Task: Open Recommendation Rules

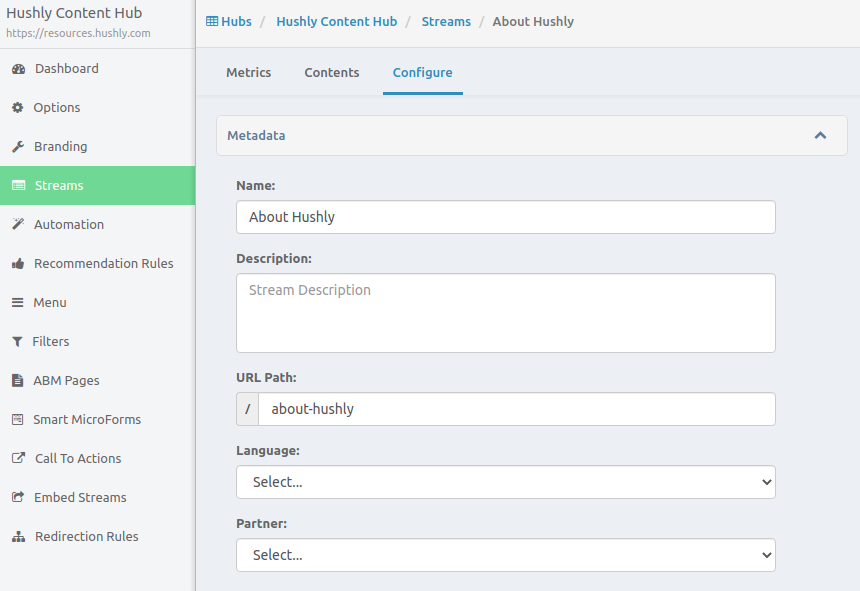Action: click(98, 263)
